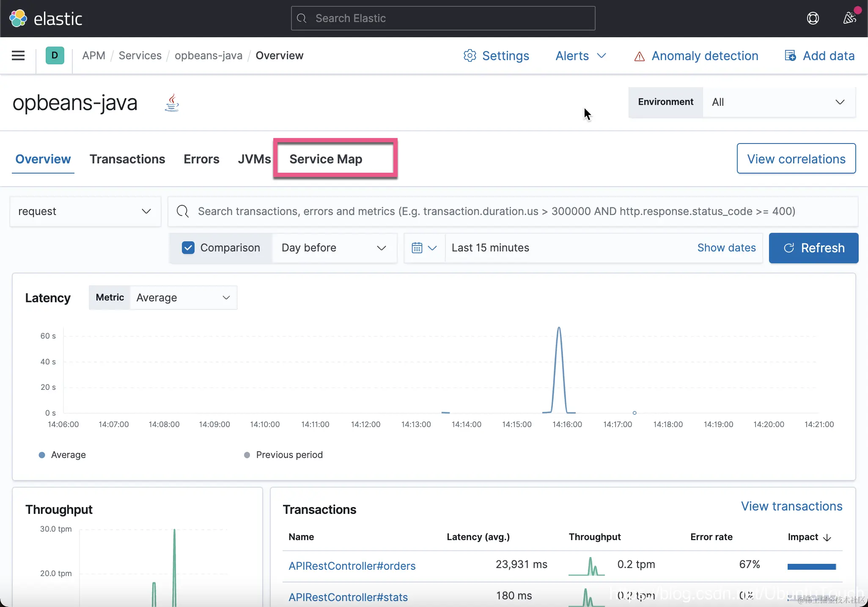Expand the Environment dropdown
868x607 pixels.
coord(778,102)
